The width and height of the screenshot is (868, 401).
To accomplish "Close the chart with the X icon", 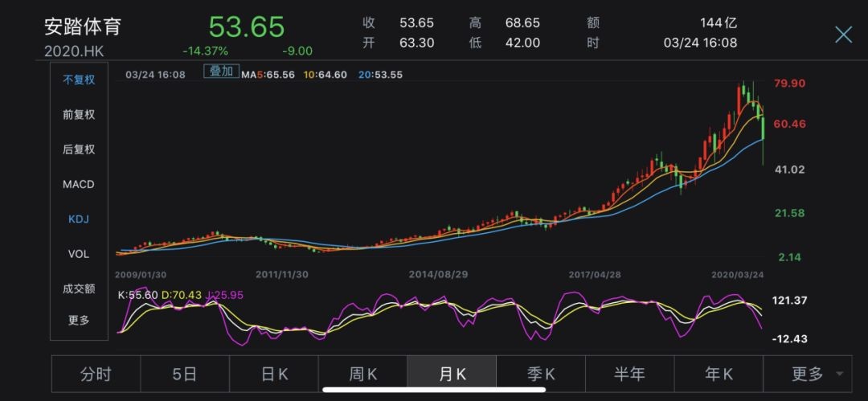I will [x=843, y=35].
